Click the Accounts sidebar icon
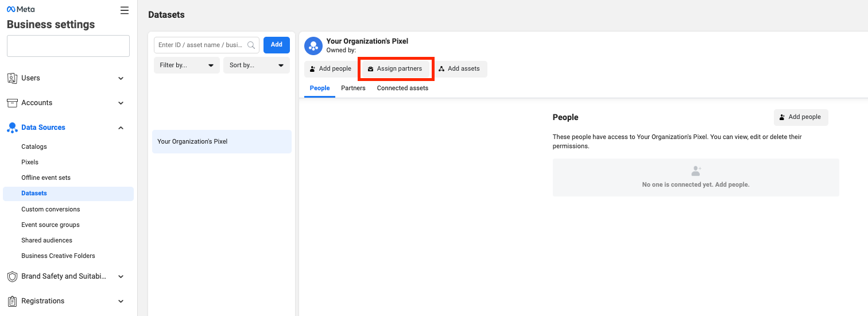The image size is (868, 316). 12,103
